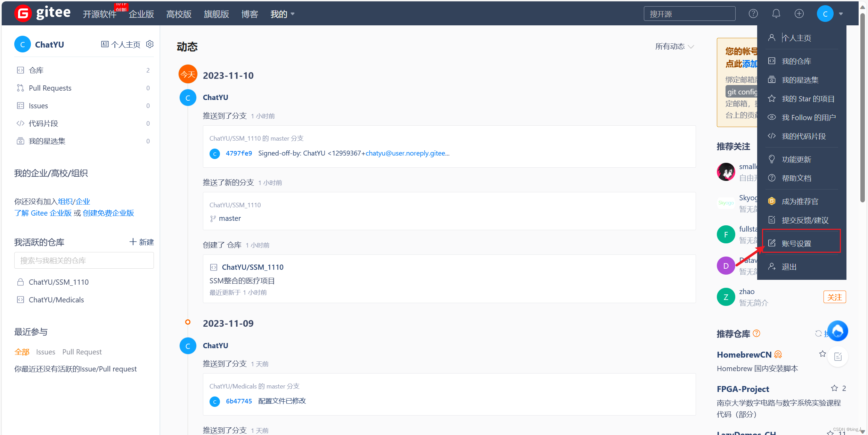Click the plus create icon in header

(x=799, y=14)
